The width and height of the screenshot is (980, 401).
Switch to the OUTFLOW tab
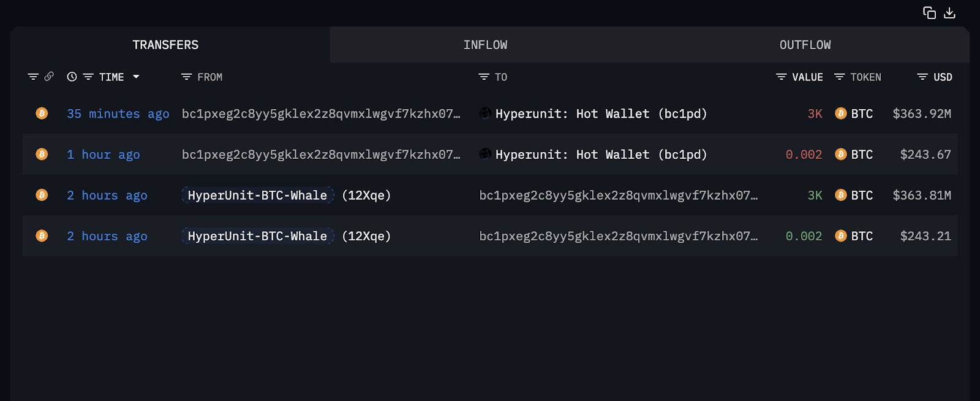pos(805,45)
